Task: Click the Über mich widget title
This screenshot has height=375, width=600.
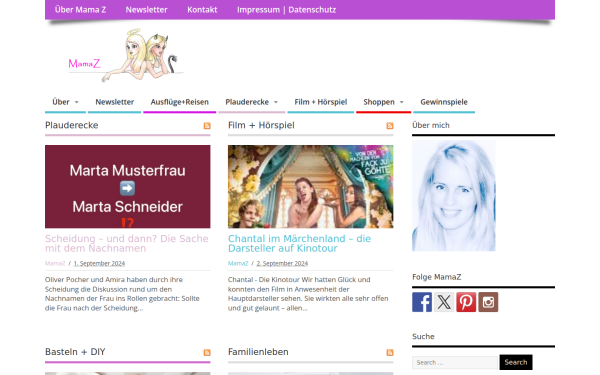Action: (x=430, y=125)
